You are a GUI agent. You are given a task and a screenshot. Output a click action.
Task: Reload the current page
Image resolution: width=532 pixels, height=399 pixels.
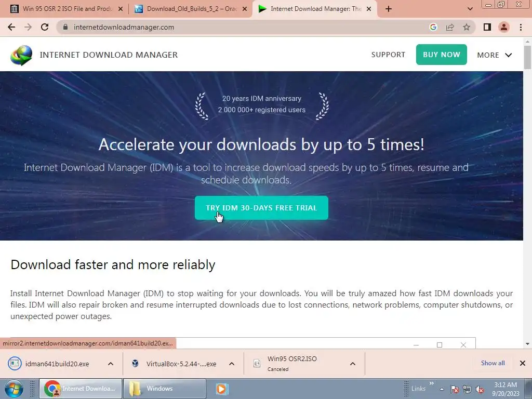tap(45, 27)
